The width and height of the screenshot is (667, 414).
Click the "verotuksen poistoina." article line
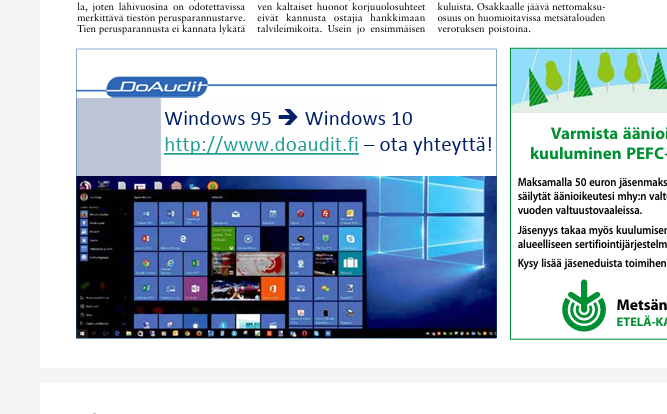pos(484,29)
